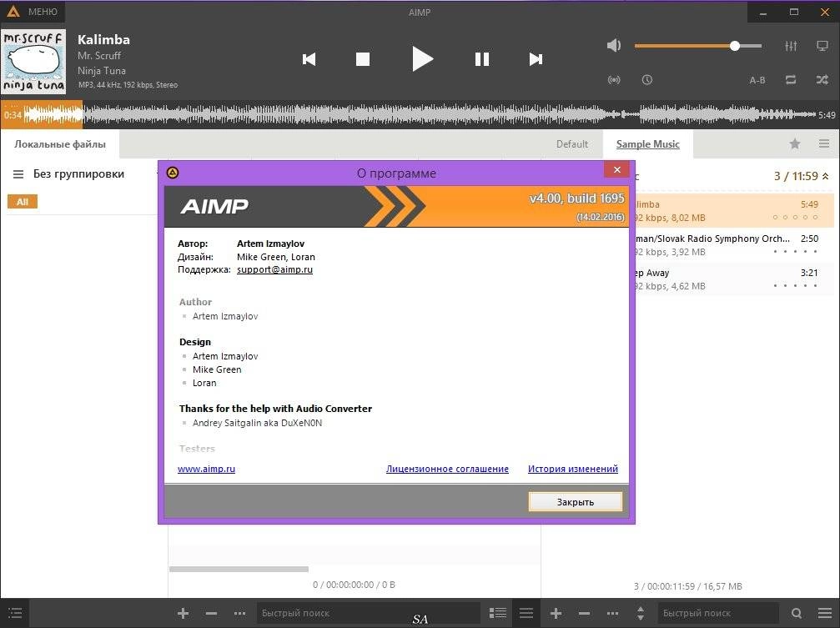Switch to compact view with the monitor icon
Screen dimensions: 840x628
coord(822,46)
